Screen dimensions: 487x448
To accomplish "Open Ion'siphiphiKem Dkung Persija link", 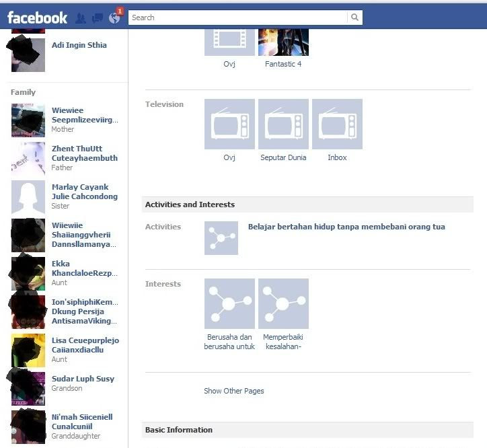I will (85, 311).
